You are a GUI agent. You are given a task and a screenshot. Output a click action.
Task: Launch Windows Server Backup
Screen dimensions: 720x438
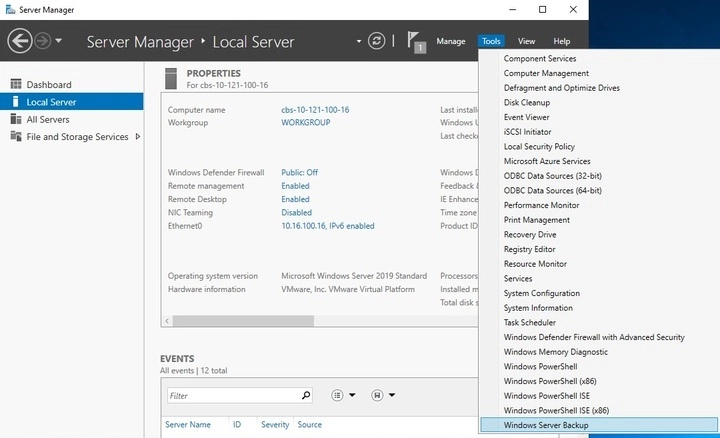pos(599,425)
